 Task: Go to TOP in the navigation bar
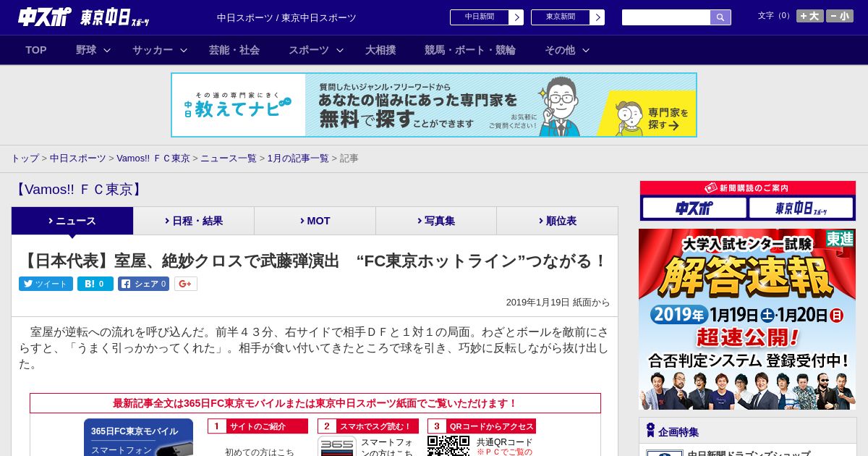(x=36, y=50)
